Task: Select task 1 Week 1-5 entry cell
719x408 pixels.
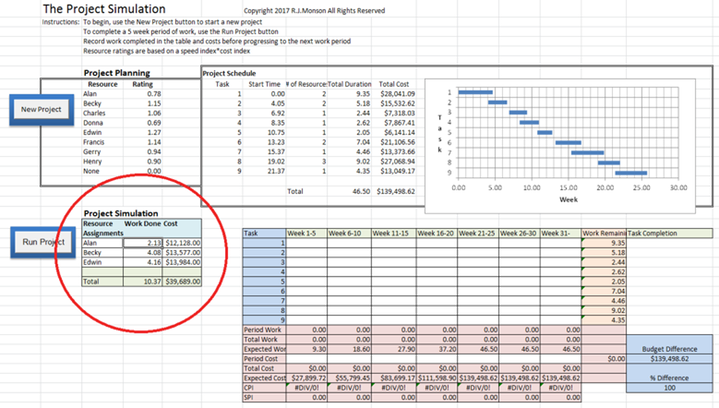Action: (x=306, y=243)
